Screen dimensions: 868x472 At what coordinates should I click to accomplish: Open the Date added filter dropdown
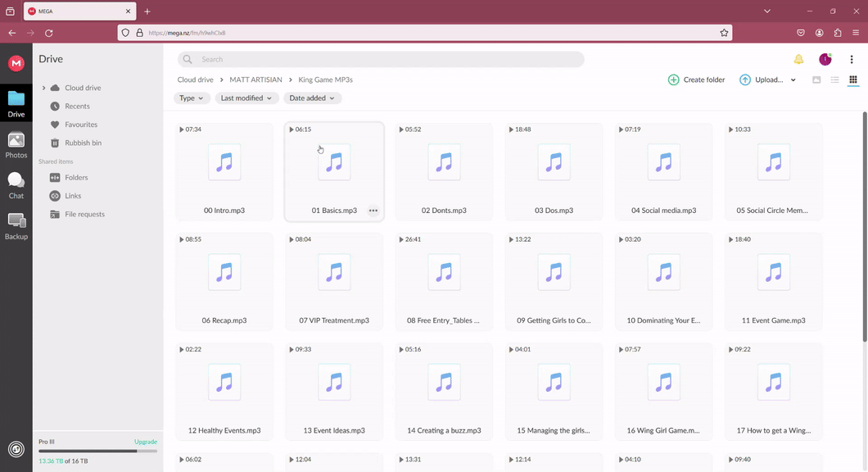tap(312, 98)
